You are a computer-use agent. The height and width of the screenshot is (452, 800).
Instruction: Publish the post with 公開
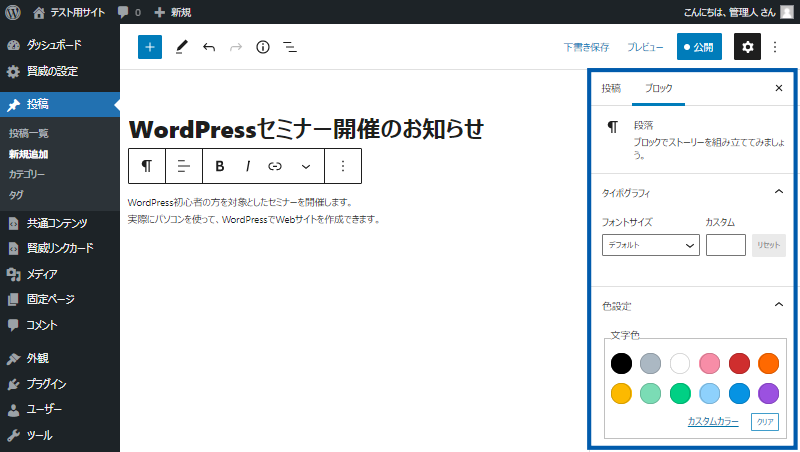[x=699, y=46]
